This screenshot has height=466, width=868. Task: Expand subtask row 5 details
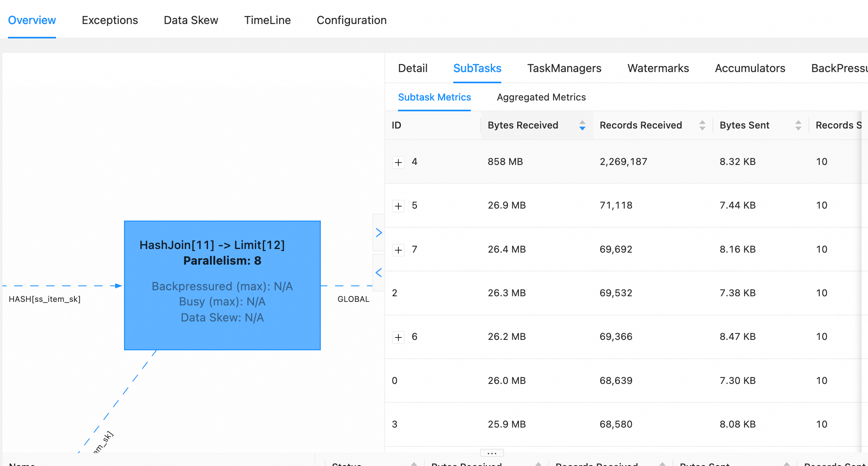(398, 206)
